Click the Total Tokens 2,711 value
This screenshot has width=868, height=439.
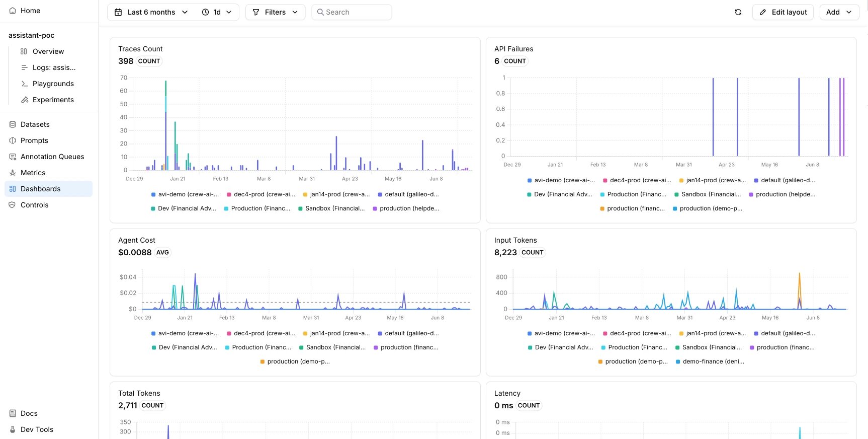(128, 405)
